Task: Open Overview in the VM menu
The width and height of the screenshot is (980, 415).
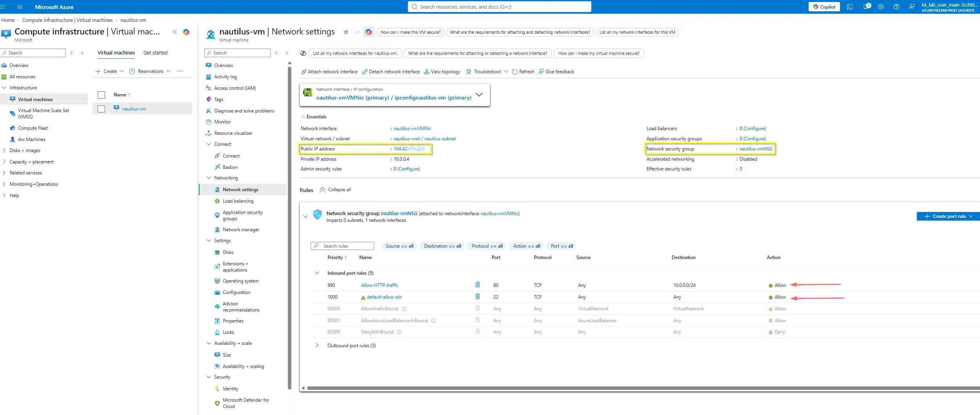Action: coord(224,65)
